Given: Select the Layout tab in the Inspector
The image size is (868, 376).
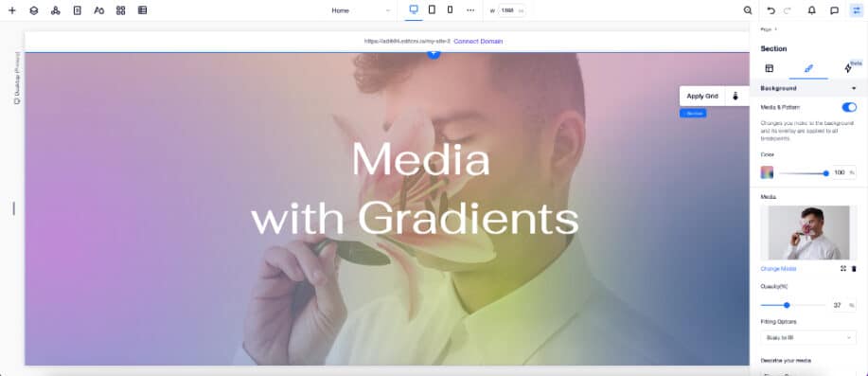Looking at the screenshot, I should coord(769,69).
